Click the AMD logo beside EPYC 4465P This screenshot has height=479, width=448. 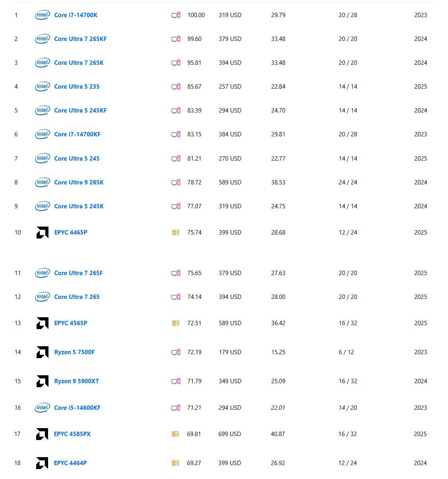[x=43, y=233]
